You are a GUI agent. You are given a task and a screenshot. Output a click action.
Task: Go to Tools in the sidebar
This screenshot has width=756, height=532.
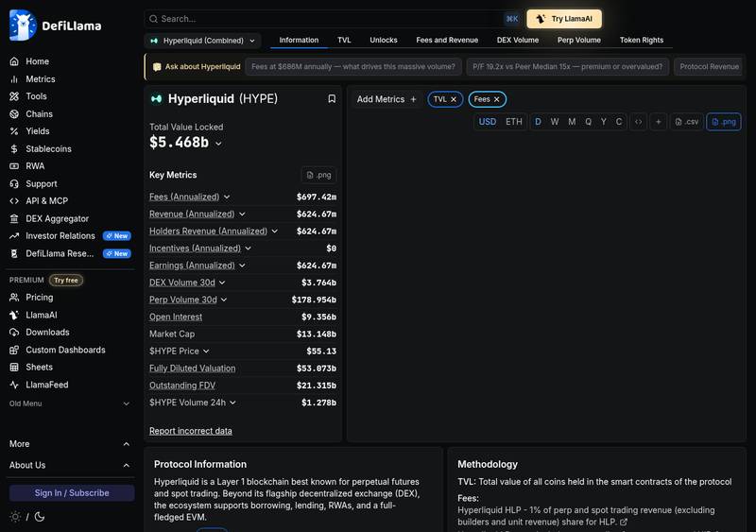pyautogui.click(x=36, y=96)
